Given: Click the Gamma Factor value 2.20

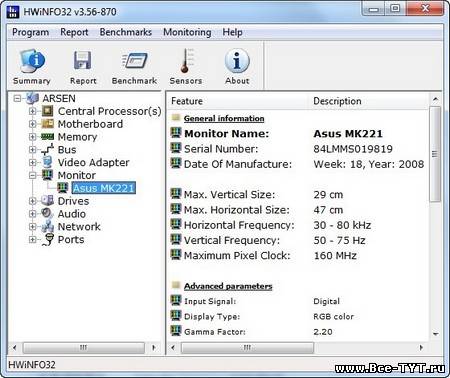Looking at the screenshot, I should (323, 332).
